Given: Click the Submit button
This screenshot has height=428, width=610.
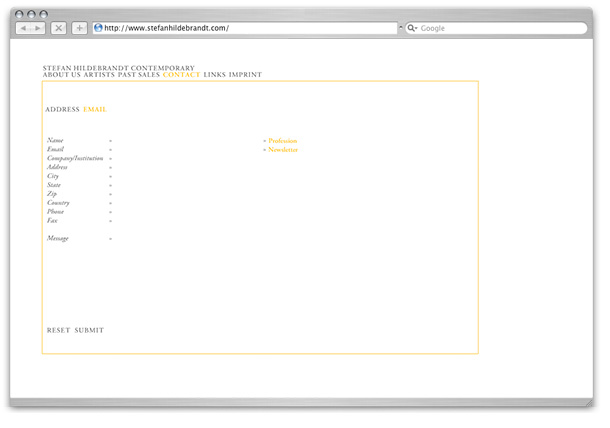Looking at the screenshot, I should point(89,330).
